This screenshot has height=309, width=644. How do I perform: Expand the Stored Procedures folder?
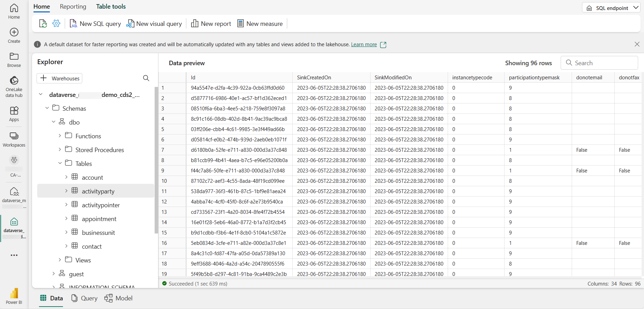coord(60,149)
